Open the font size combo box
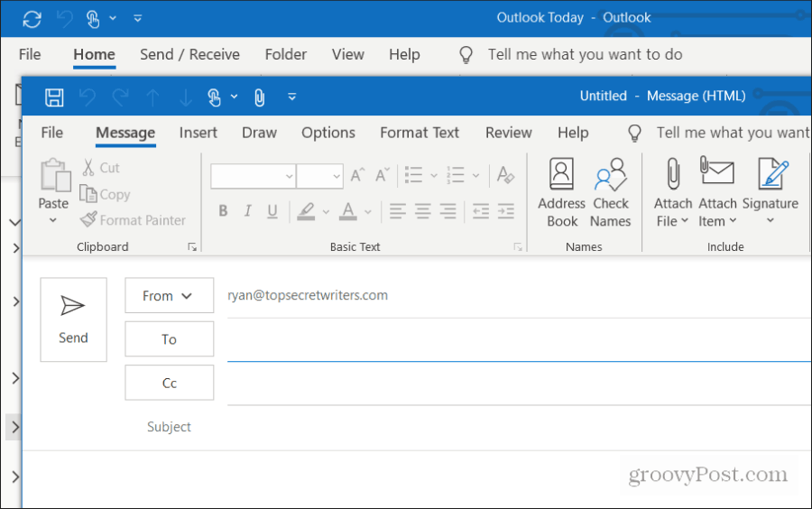The width and height of the screenshot is (812, 509). pyautogui.click(x=319, y=176)
